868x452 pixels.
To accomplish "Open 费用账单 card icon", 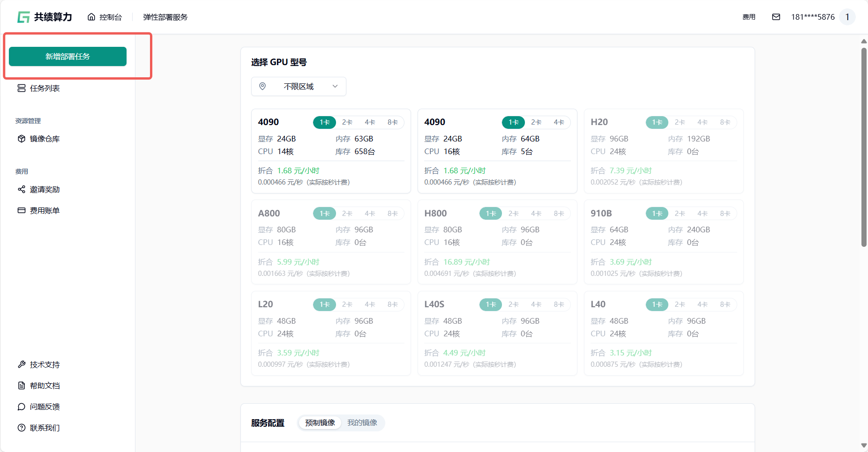I will [22, 210].
